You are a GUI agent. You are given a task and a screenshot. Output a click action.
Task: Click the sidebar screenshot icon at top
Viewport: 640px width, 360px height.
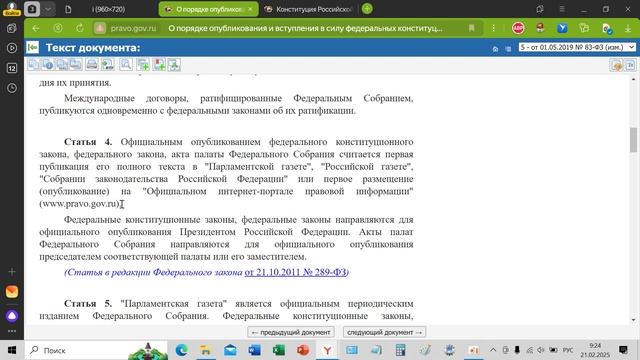[x=12, y=28]
